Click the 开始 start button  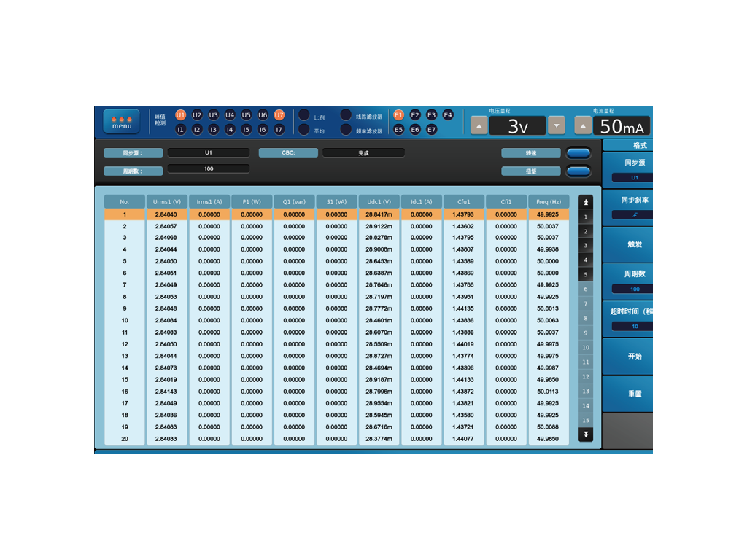(627, 357)
